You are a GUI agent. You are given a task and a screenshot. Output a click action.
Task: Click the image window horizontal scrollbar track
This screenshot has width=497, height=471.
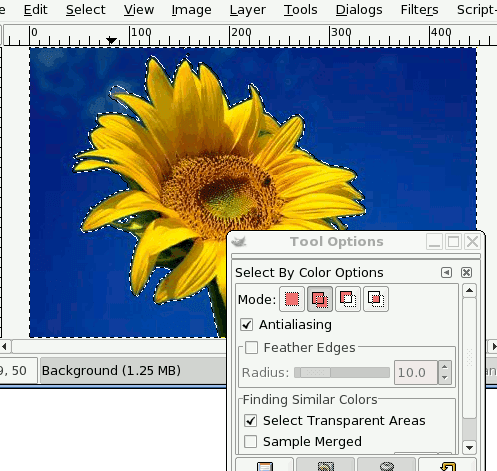(119, 347)
